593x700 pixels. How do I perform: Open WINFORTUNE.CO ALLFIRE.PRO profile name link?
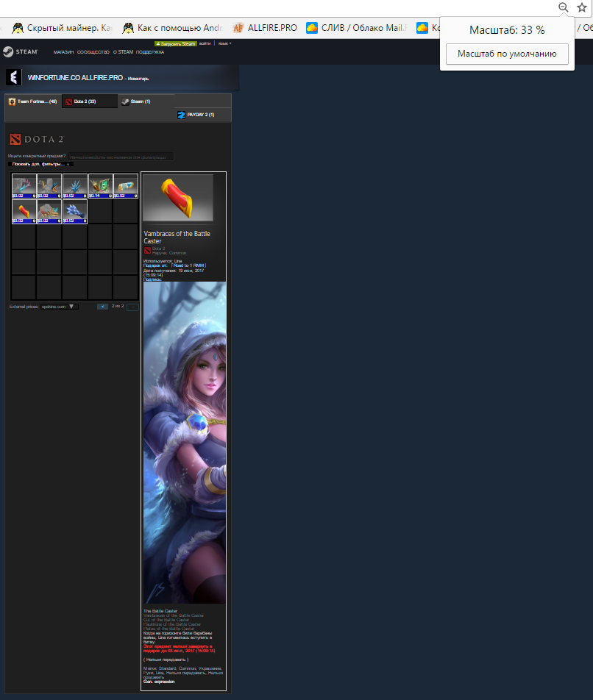75,78
